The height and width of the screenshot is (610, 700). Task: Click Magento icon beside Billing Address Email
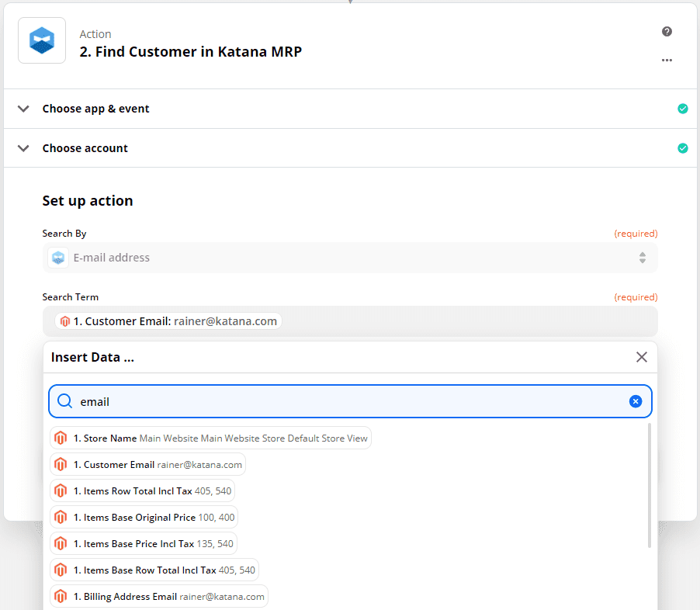pyautogui.click(x=61, y=596)
